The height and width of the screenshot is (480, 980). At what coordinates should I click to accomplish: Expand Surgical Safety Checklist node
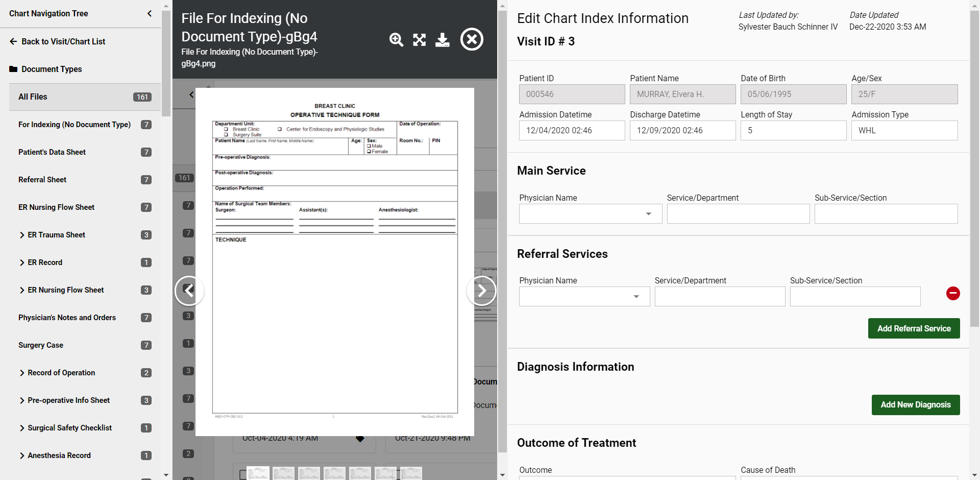coord(22,428)
